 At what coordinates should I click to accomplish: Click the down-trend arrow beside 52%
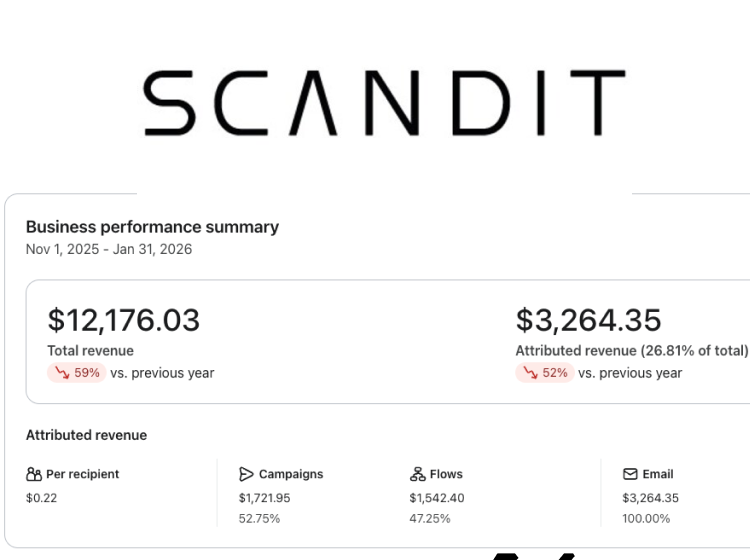(x=531, y=373)
